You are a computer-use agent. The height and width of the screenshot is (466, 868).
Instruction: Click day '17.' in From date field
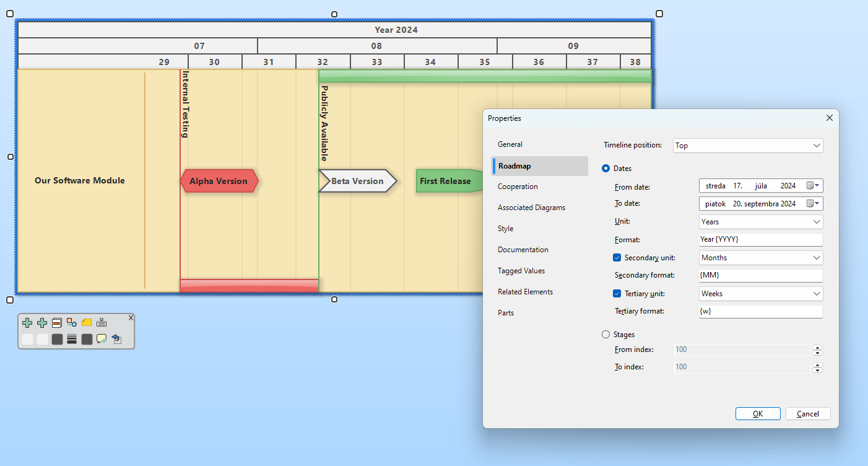(738, 186)
